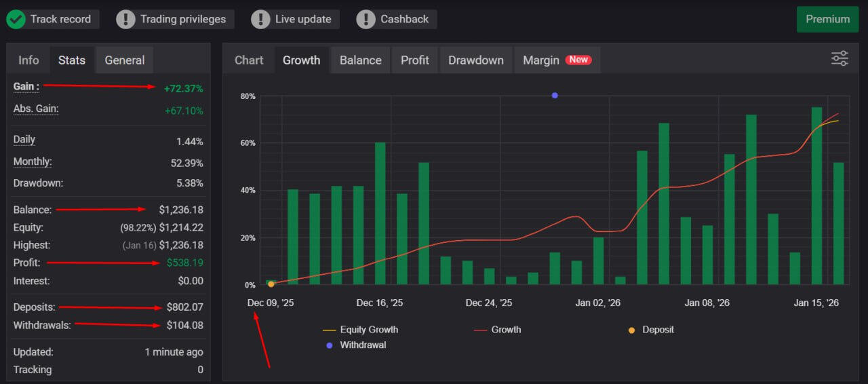Image resolution: width=868 pixels, height=384 pixels.
Task: Toggle Withdrawal markers in the legend
Action: click(362, 345)
